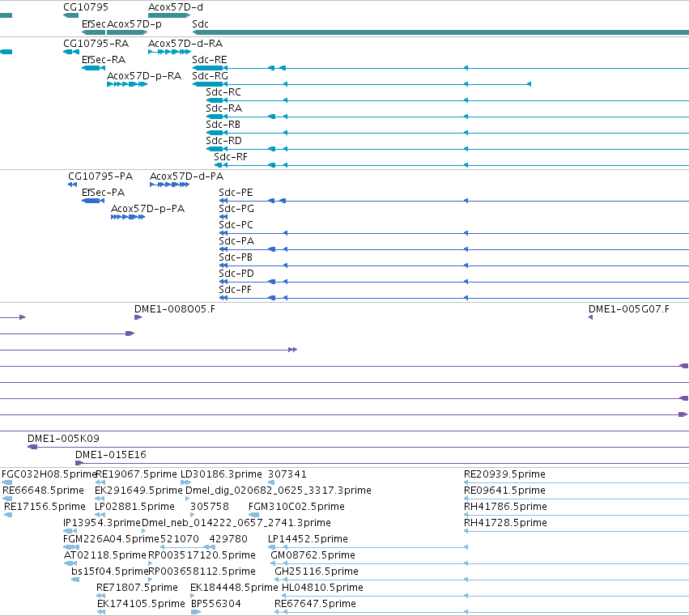The height and width of the screenshot is (616, 689).
Task: Click the Dmel_dig_020682_0625_3317.3prime label
Action: [x=279, y=491]
